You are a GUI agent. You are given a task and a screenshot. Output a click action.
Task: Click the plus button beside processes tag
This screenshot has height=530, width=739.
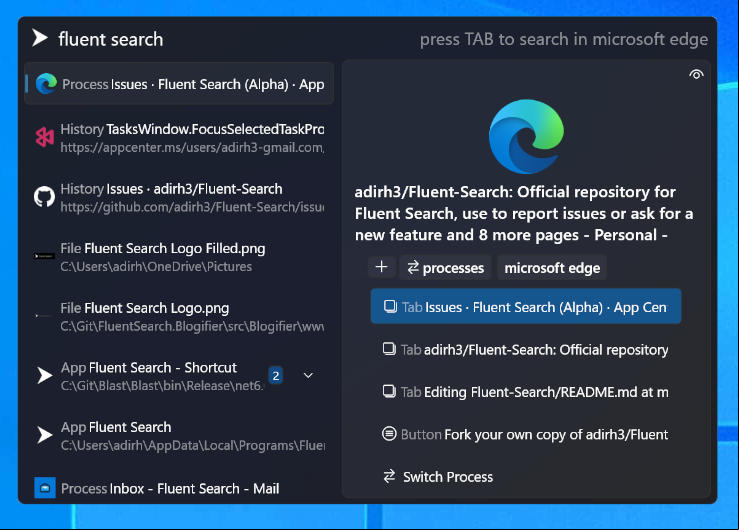click(x=382, y=267)
